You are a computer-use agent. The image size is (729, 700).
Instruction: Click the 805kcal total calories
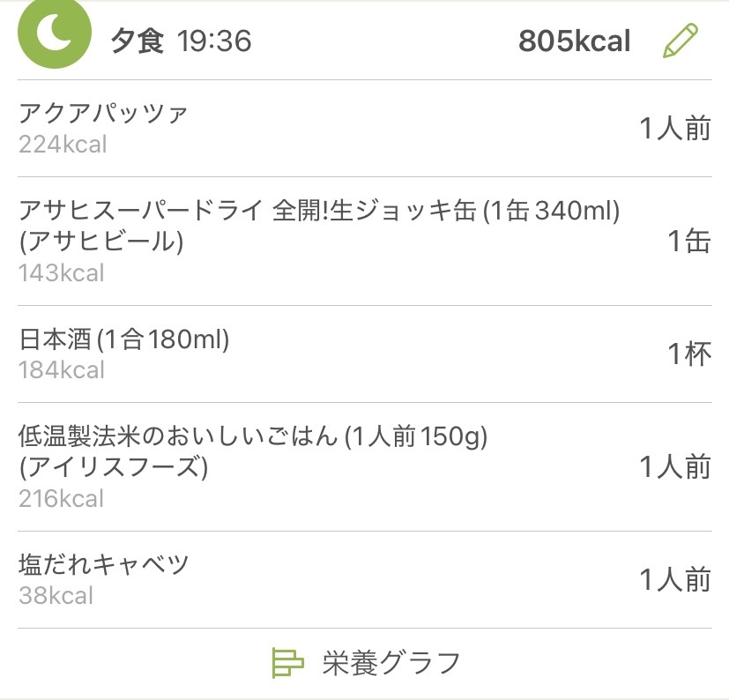click(574, 41)
